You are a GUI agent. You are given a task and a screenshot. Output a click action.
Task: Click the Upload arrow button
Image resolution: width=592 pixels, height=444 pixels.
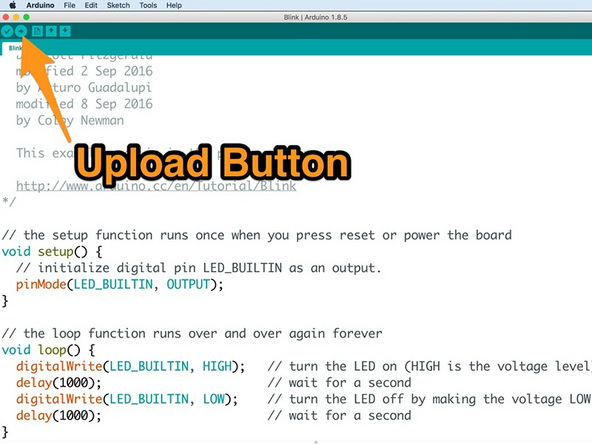(21, 31)
